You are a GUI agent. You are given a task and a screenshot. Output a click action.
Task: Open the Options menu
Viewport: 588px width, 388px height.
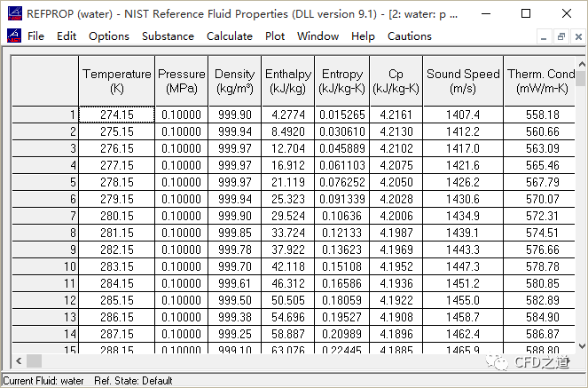109,36
